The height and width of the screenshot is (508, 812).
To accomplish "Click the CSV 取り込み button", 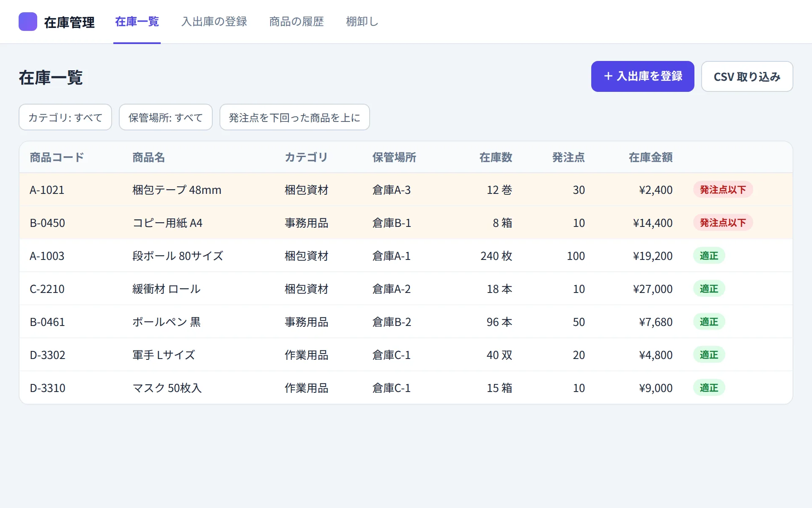I will 747,76.
